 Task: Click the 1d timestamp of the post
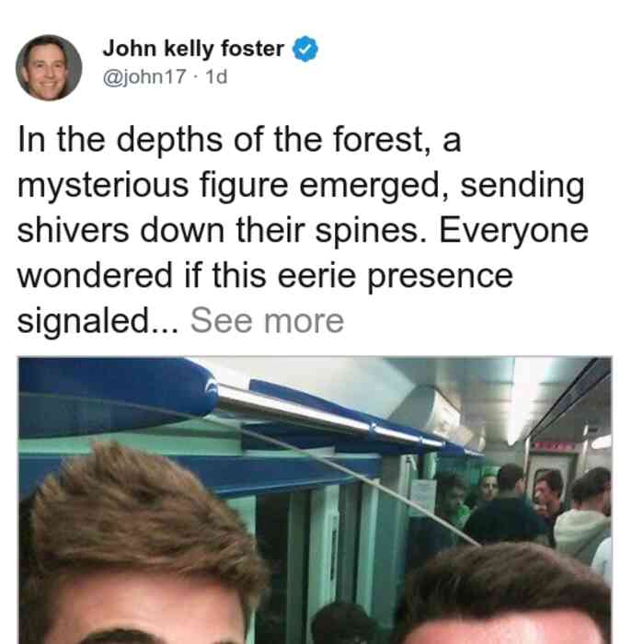click(216, 76)
